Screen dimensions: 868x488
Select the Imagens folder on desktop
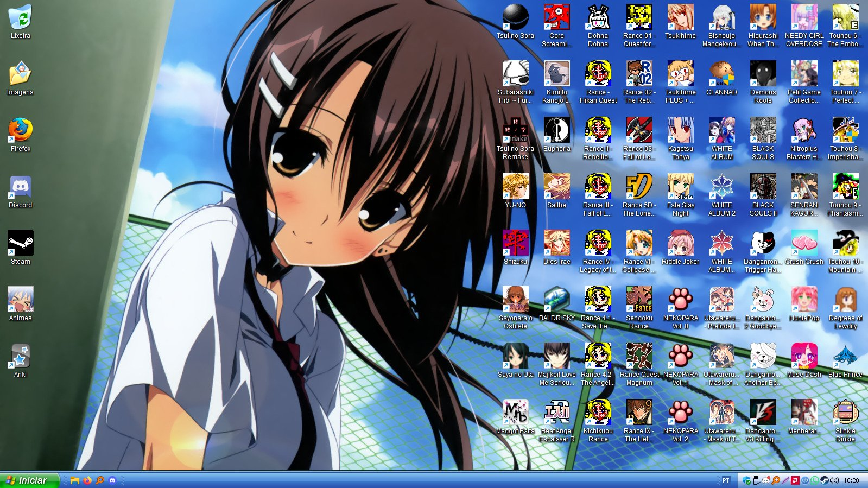[x=20, y=76]
